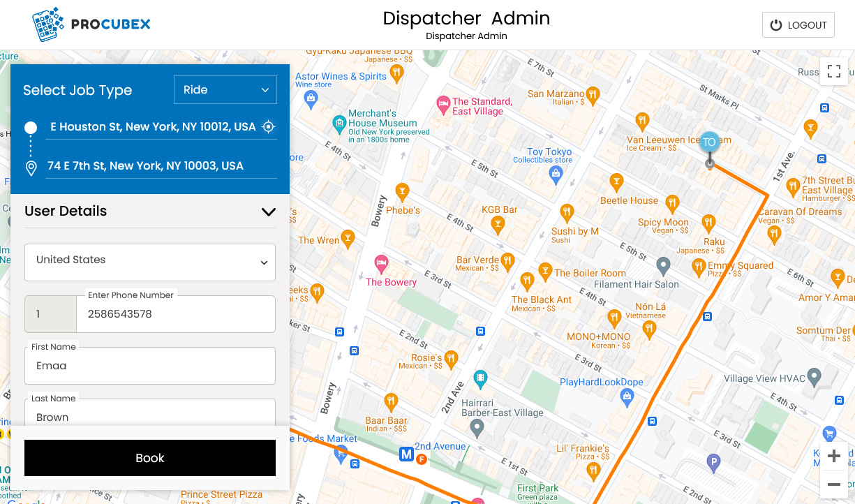
Task: Click the Van Leeuwen Ice Cream marker
Action: point(642,121)
